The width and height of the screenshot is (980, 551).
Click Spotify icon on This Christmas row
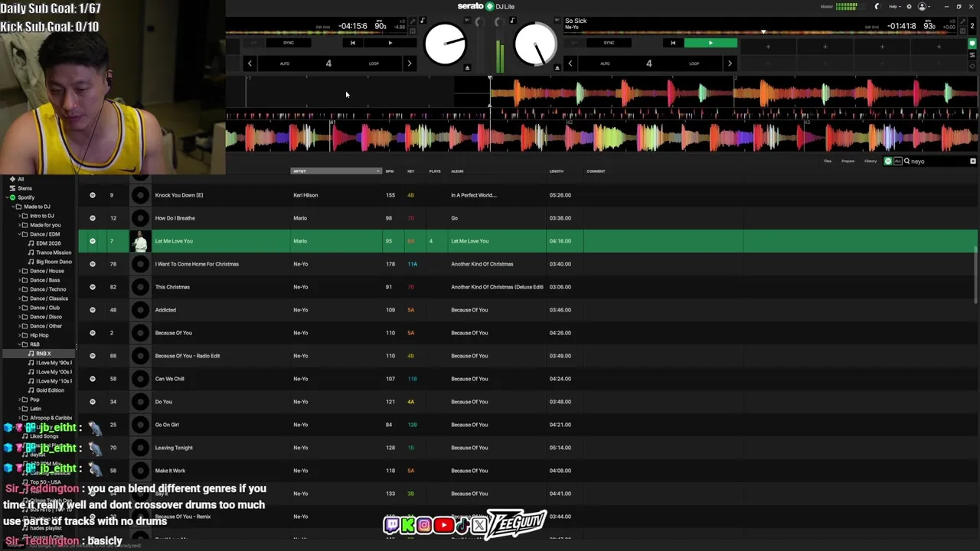point(93,287)
